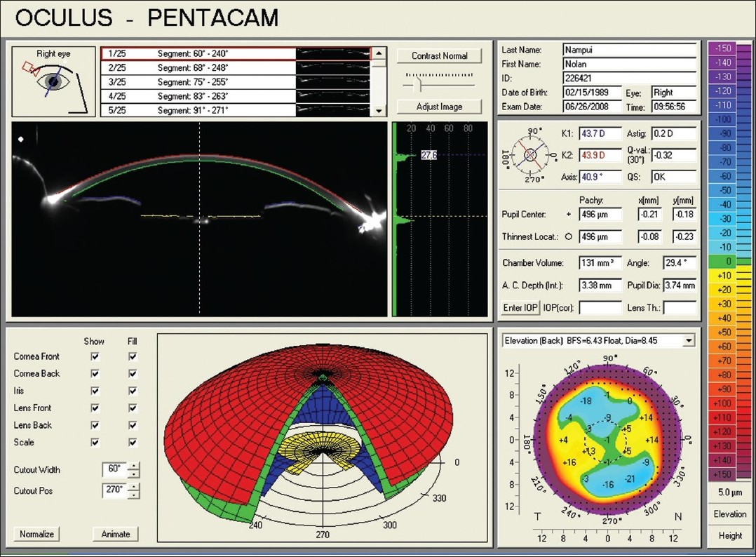
Task: Toggle Show checkbox for Cornea Back
Action: (x=95, y=374)
